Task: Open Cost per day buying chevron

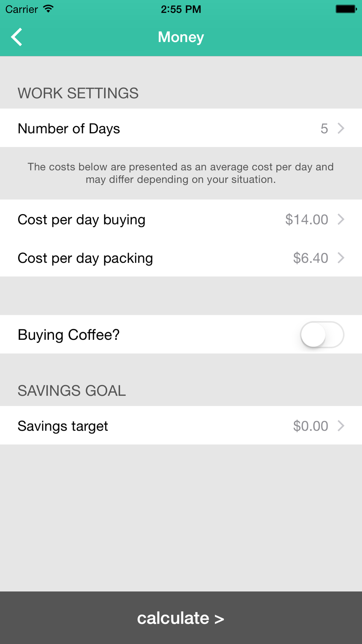Action: (341, 219)
